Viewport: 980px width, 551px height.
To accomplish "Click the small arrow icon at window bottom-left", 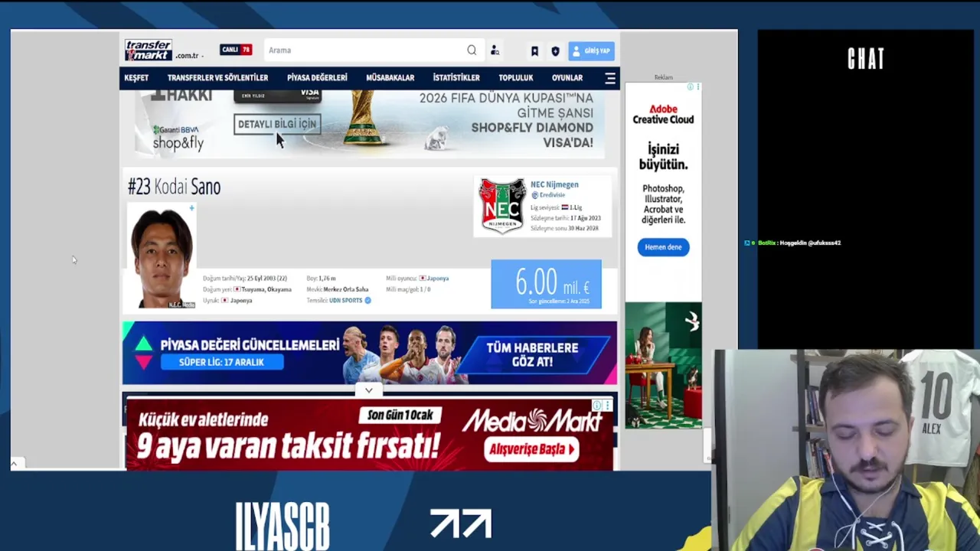I will point(14,463).
